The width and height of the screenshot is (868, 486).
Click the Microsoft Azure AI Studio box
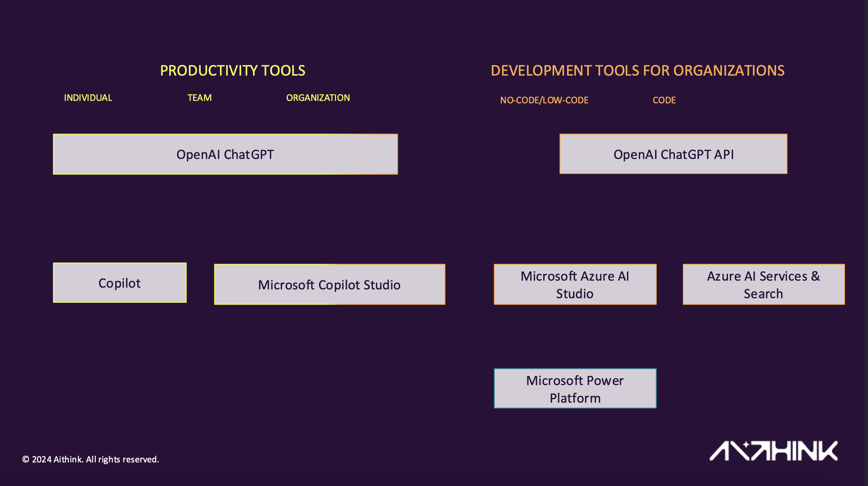(575, 284)
